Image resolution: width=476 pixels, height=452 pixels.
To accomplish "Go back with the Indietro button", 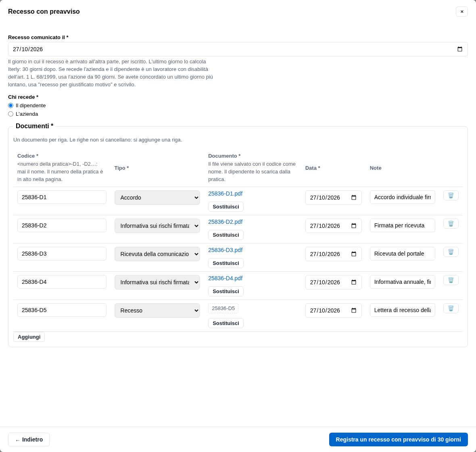I will pyautogui.click(x=29, y=440).
